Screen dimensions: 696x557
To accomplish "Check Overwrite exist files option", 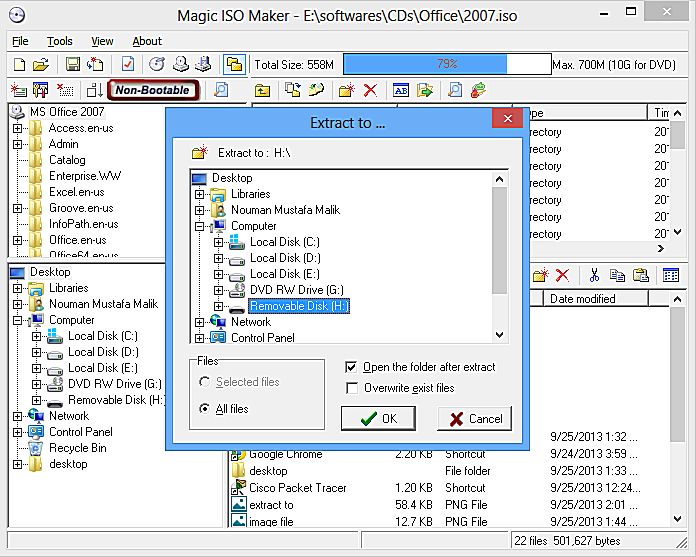I will coord(352,388).
